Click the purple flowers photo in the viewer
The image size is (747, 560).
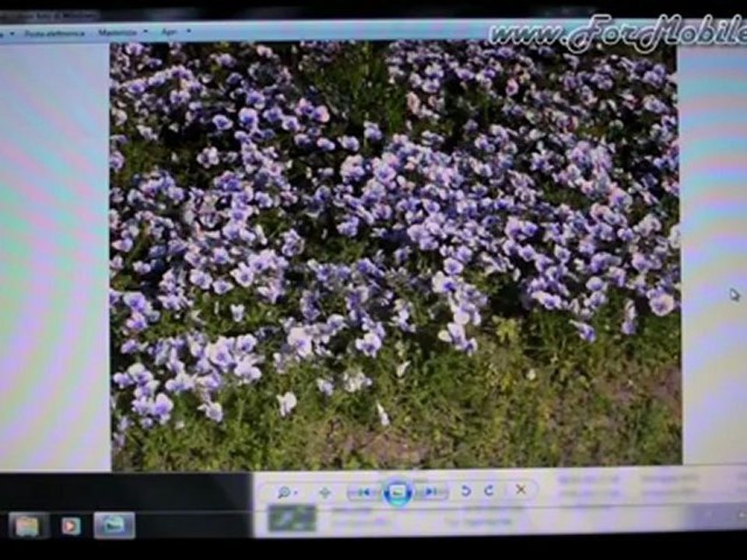point(396,255)
